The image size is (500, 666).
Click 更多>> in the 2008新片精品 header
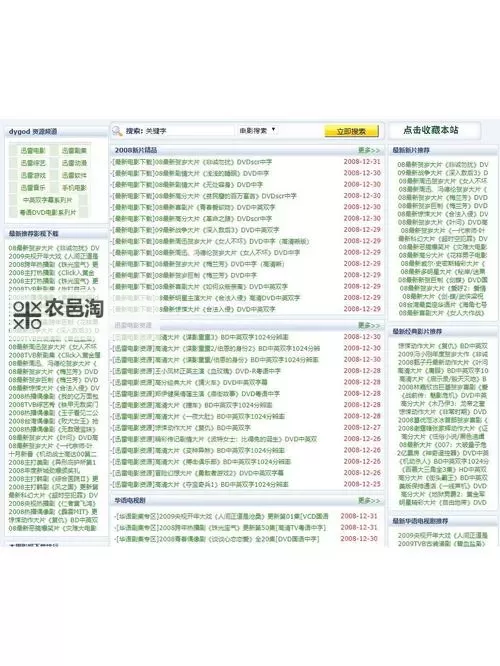(x=369, y=150)
